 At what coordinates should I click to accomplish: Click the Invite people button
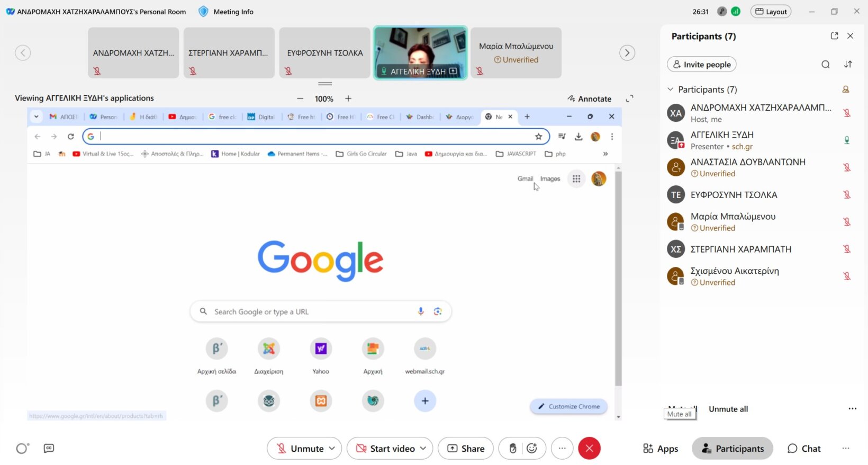(x=701, y=65)
